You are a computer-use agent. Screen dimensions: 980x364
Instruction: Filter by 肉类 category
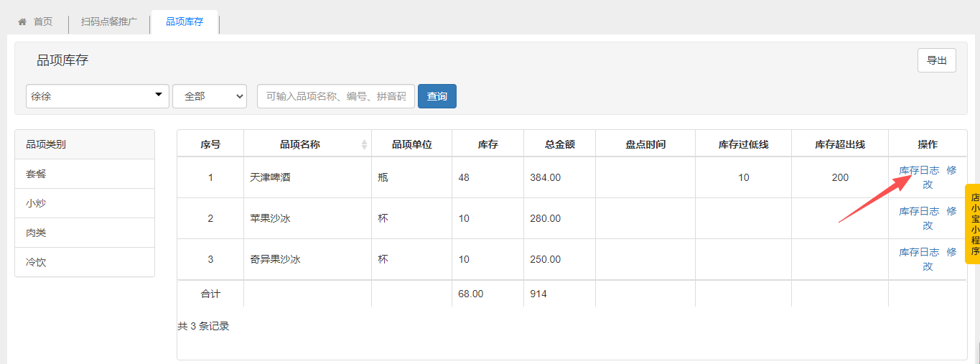(x=85, y=233)
